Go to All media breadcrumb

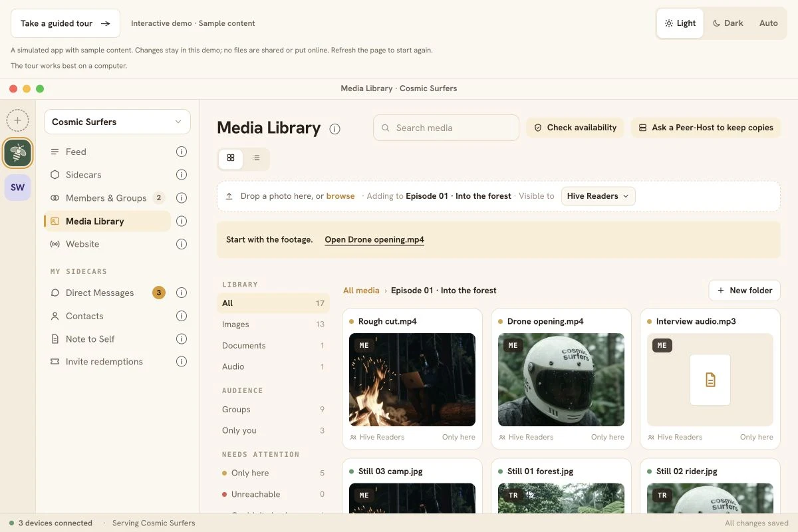361,291
